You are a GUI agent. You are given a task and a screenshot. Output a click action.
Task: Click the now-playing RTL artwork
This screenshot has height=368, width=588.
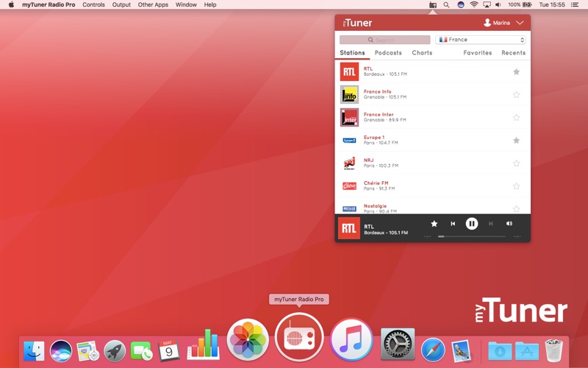coord(349,228)
